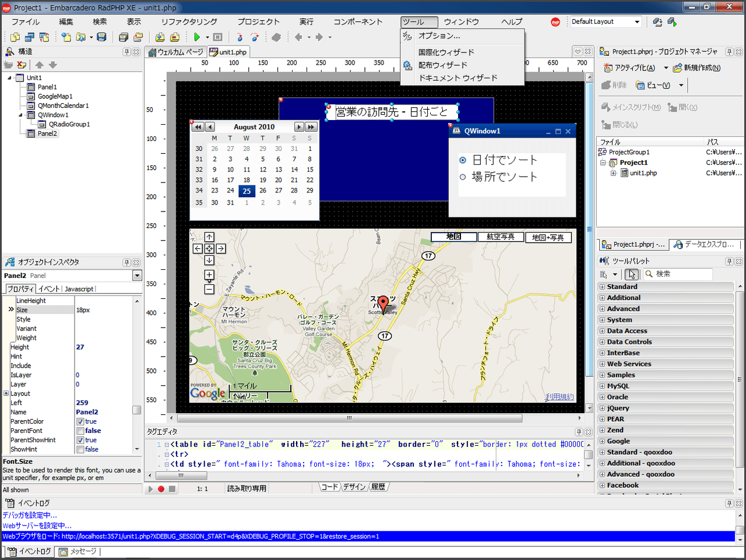746x560 pixels.
Task: Click the 利用規約 link on the map
Action: tap(559, 397)
